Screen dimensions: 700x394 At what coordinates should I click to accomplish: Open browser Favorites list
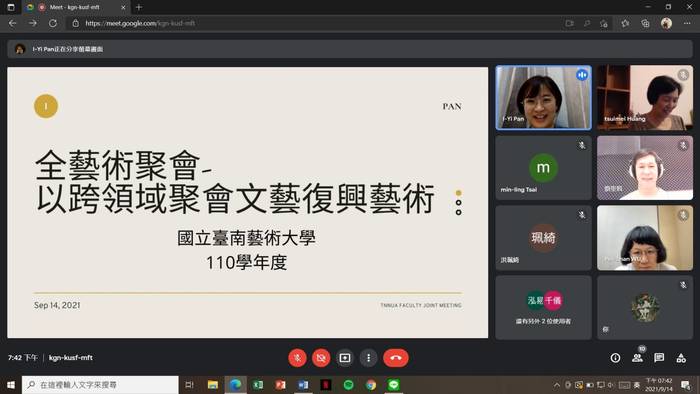pyautogui.click(x=625, y=23)
